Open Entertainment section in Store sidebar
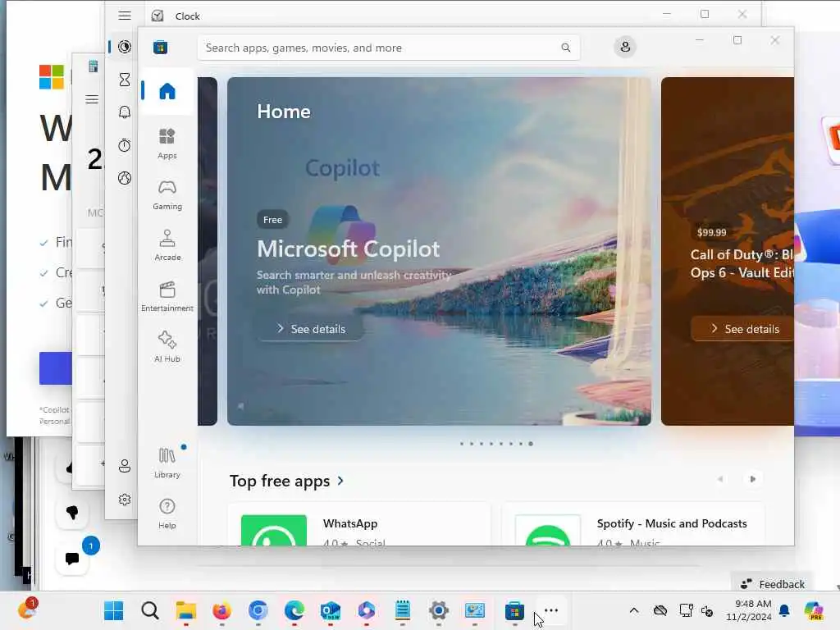The width and height of the screenshot is (840, 630). pos(167,296)
